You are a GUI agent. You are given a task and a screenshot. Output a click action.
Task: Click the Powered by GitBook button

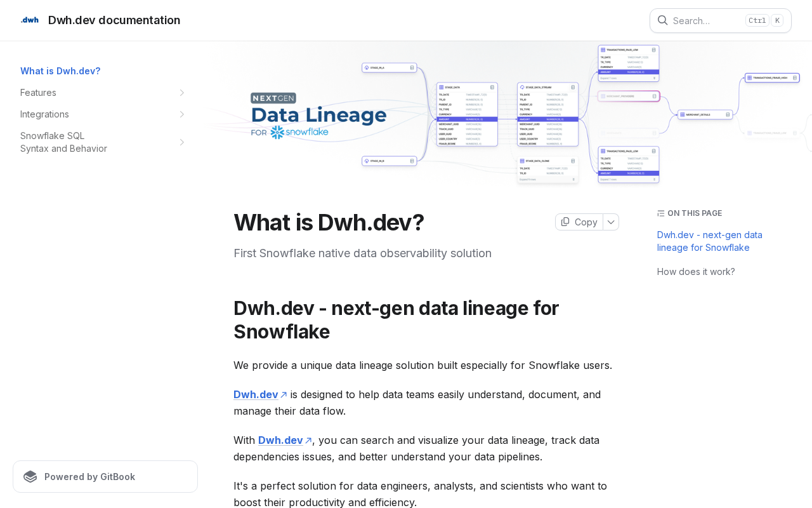(x=105, y=476)
